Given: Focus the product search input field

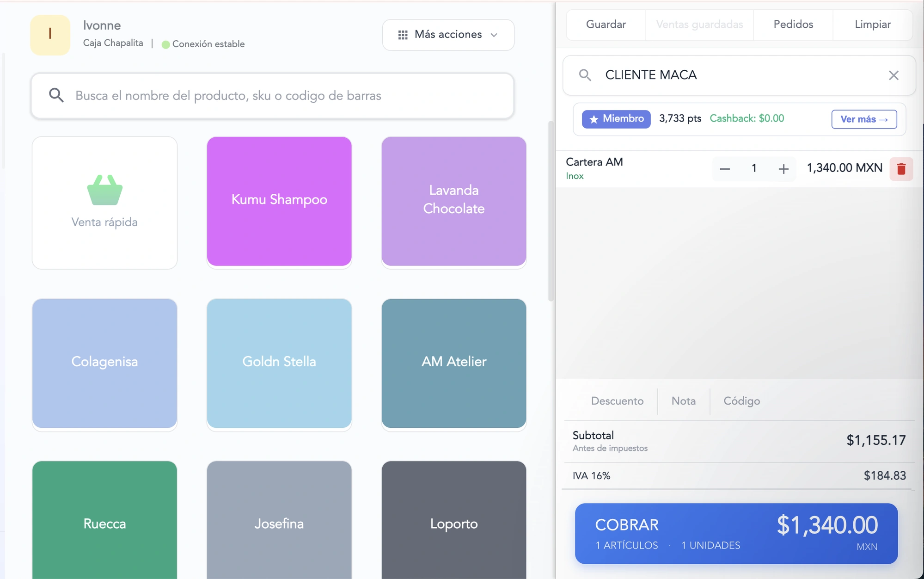Looking at the screenshot, I should (287, 96).
